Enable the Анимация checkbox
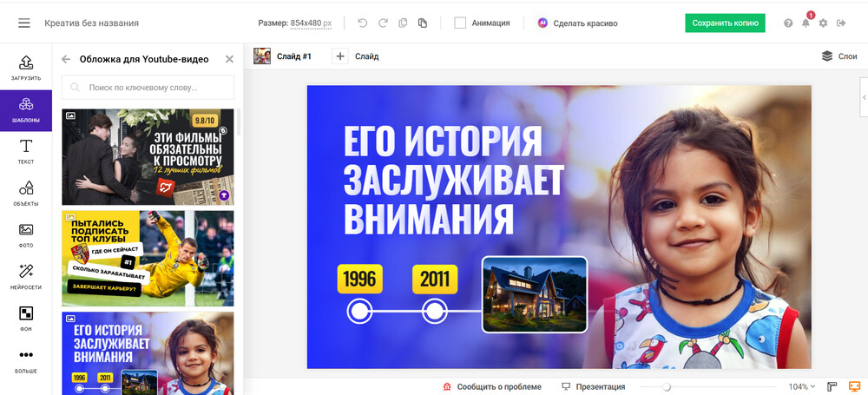Screen dimensions: 868x395 pos(460,23)
